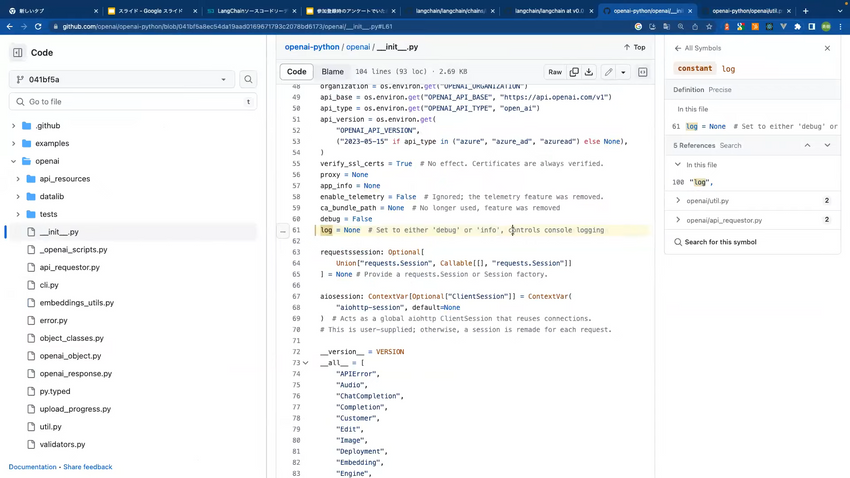Close the symbols panel
850x478 pixels.
click(827, 48)
